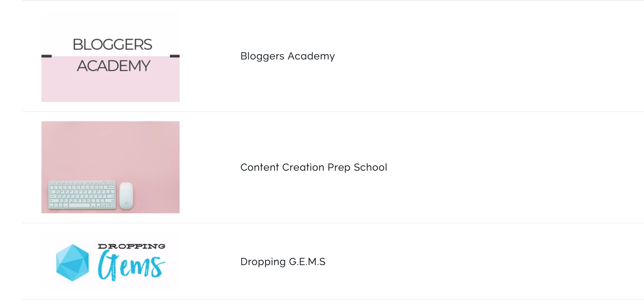The width and height of the screenshot is (644, 300).
Task: Open the Bloggers Academy course thumbnail
Action: pos(111,56)
